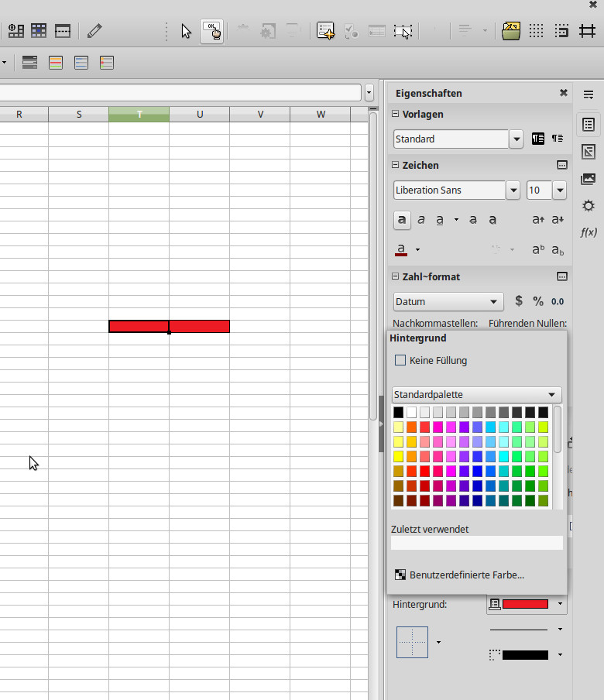Viewport: 604px width, 700px height.
Task: Open the Standardpalette dropdown
Action: pyautogui.click(x=476, y=395)
